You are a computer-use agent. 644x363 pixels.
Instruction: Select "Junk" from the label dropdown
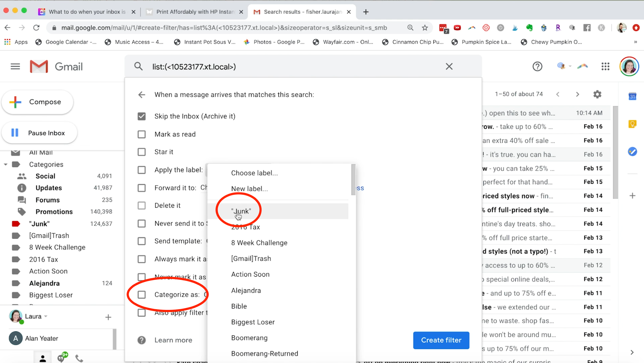(x=241, y=211)
